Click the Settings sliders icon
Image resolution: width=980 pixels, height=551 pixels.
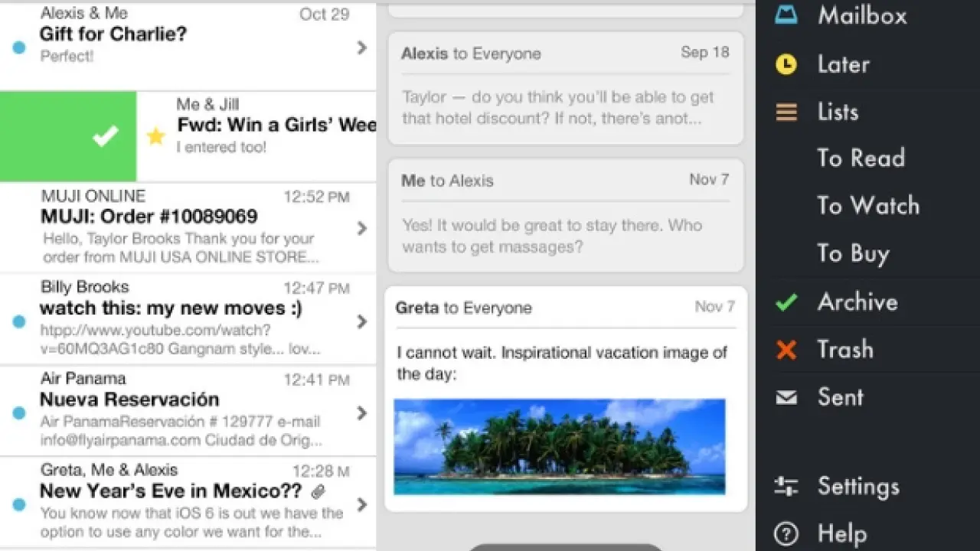[786, 486]
